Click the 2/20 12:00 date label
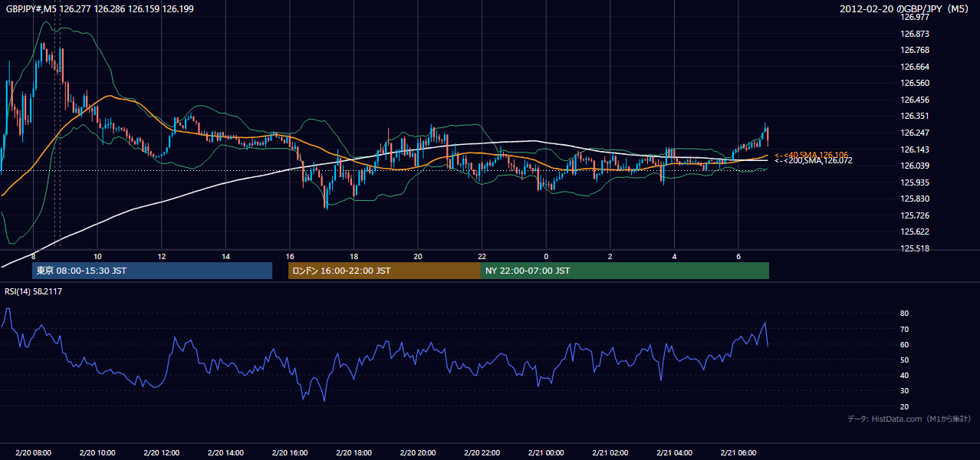Screen dimensions: 980x460 162,453
